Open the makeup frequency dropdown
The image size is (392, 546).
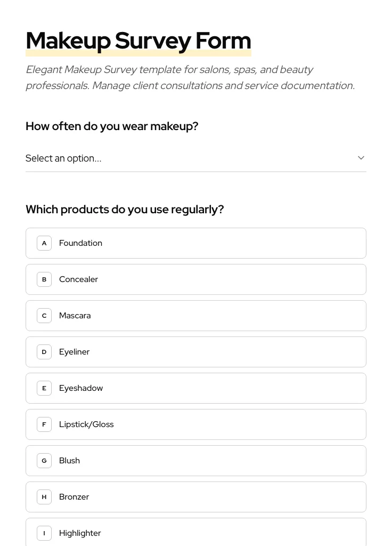tap(196, 158)
